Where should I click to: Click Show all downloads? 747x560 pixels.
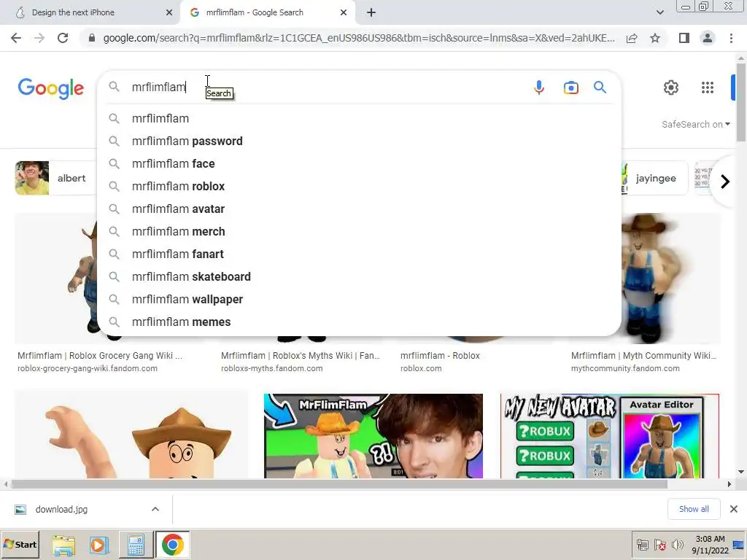coord(694,509)
